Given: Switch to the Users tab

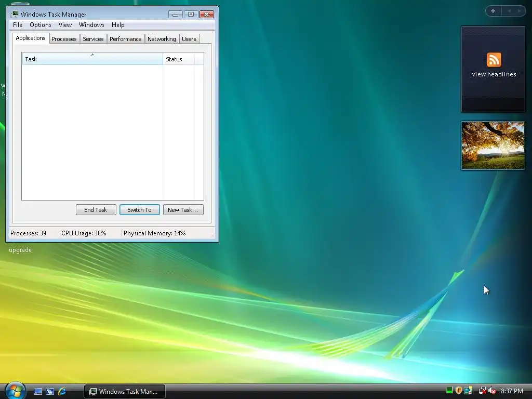Looking at the screenshot, I should 189,39.
